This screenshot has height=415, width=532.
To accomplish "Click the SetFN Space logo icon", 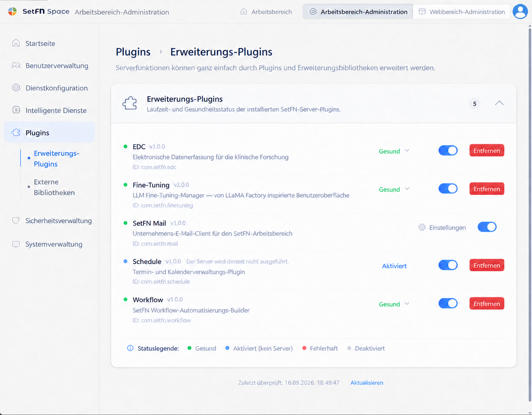I will (12, 12).
